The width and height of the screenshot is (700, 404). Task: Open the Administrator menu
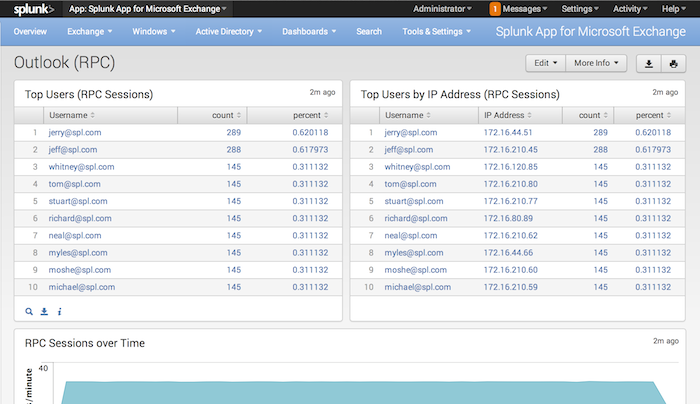click(x=442, y=9)
